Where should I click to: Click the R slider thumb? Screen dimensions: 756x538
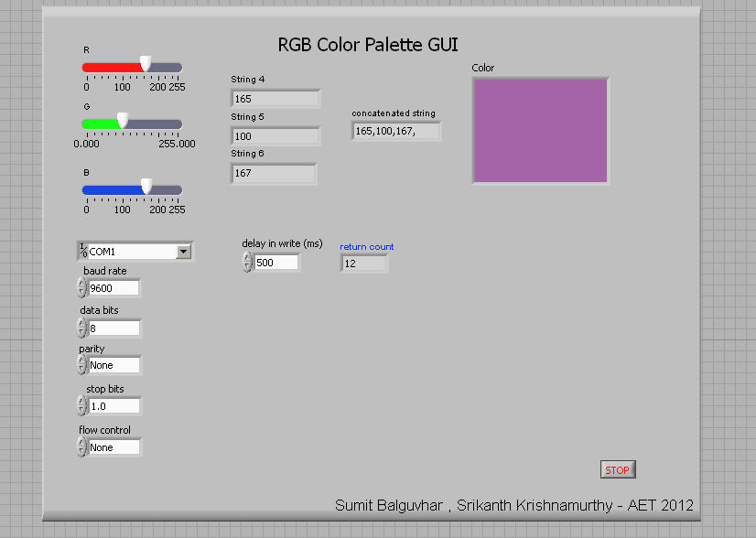[146, 64]
